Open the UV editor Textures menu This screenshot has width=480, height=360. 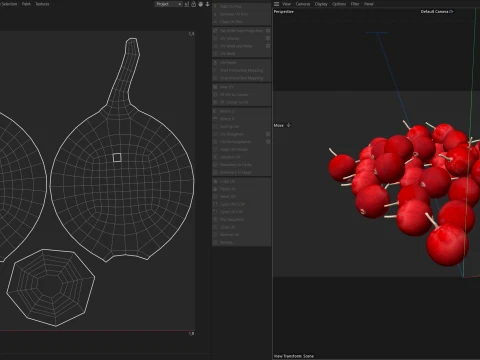42,4
